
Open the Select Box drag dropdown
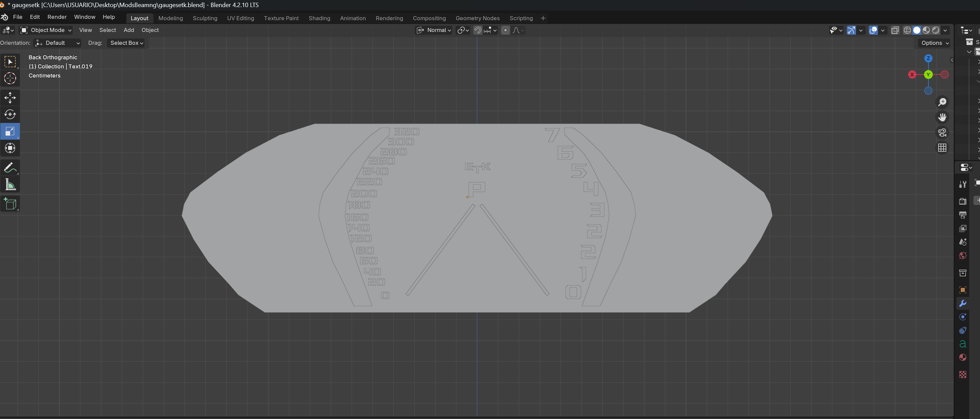click(126, 43)
